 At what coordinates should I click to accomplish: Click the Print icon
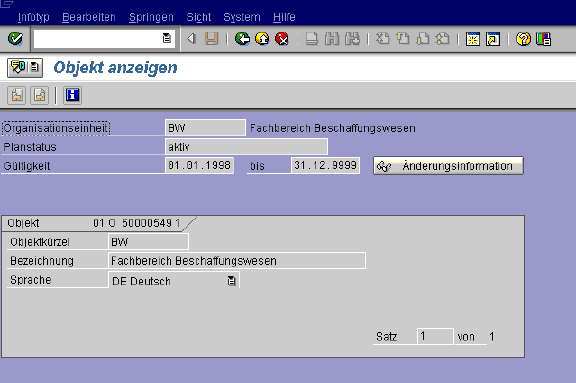(312, 39)
